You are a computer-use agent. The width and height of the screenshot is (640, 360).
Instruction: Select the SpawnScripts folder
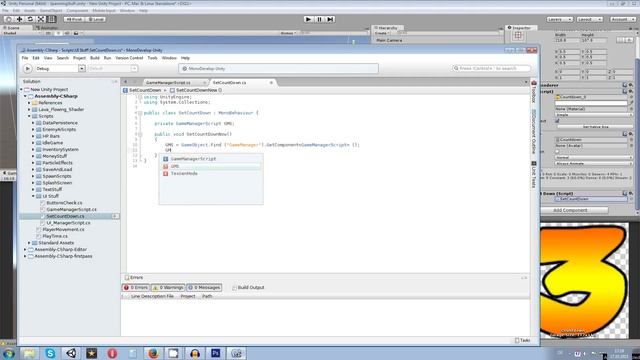(57, 176)
